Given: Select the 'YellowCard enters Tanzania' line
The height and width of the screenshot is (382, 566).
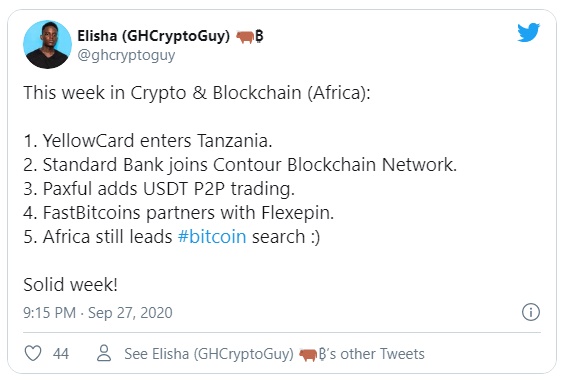Looking at the screenshot, I should 148,140.
